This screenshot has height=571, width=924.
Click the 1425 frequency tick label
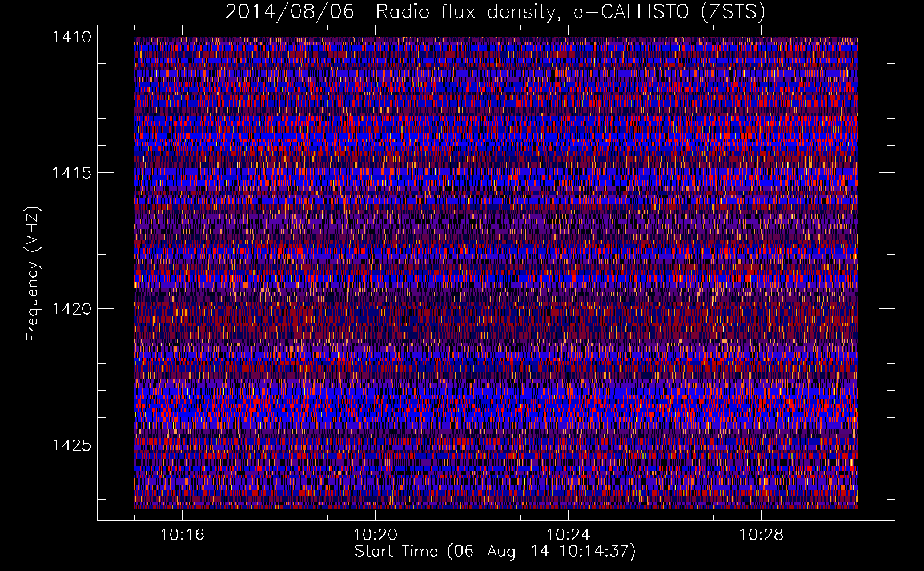click(71, 445)
